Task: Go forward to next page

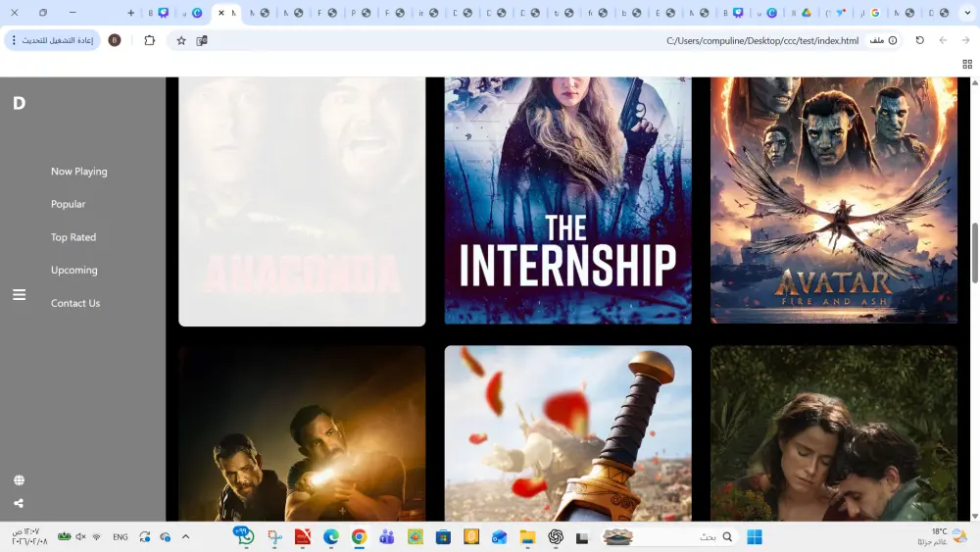Action: (965, 40)
